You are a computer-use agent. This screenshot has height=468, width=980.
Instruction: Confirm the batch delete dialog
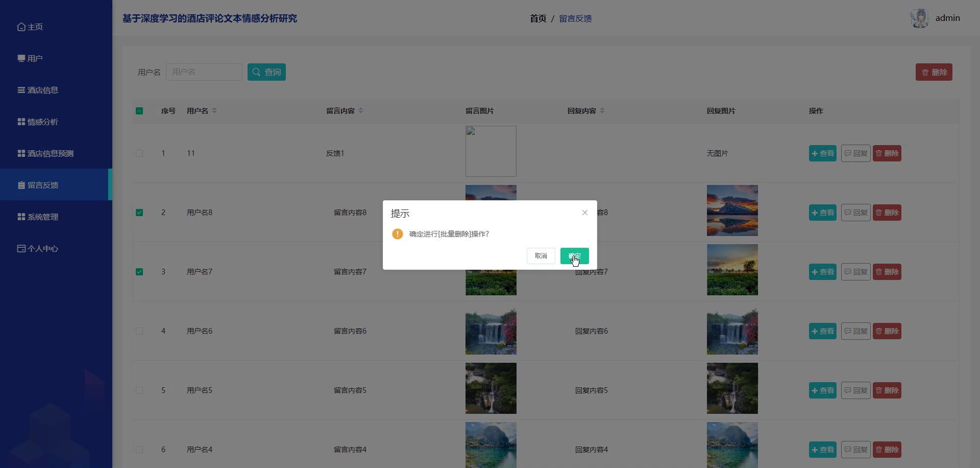(x=574, y=256)
